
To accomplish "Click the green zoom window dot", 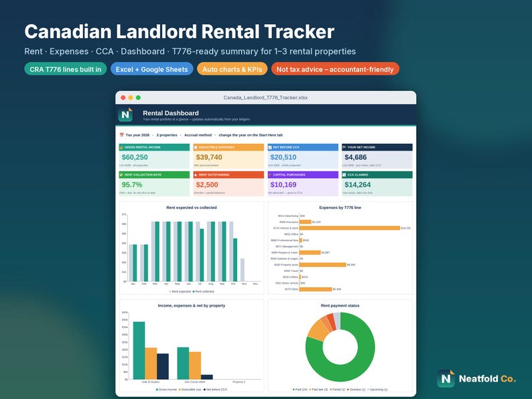I will click(x=138, y=98).
